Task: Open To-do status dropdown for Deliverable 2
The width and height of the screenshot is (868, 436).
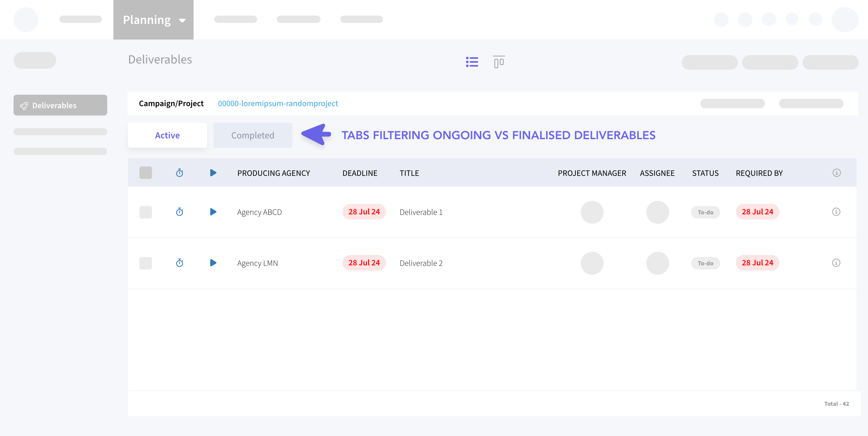Action: click(705, 263)
